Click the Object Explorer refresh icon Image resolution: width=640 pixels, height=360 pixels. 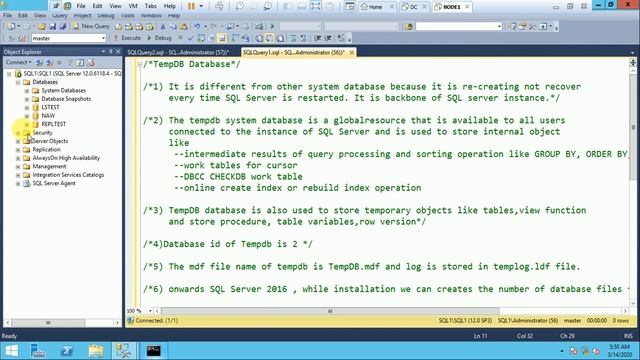tap(80, 62)
